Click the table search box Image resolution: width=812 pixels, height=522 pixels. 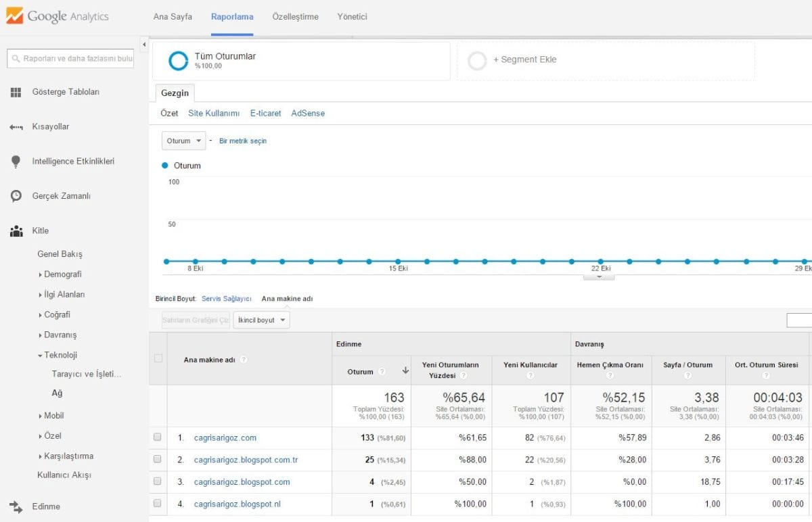pos(799,320)
